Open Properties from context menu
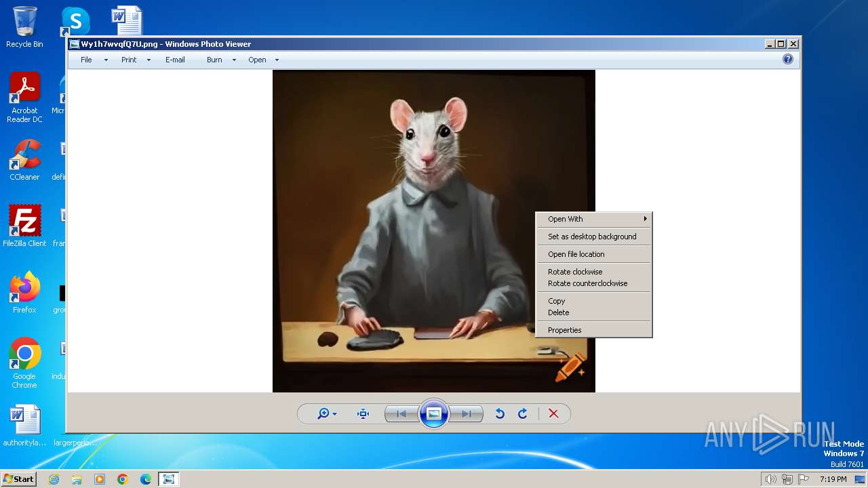868x488 pixels. (594, 330)
